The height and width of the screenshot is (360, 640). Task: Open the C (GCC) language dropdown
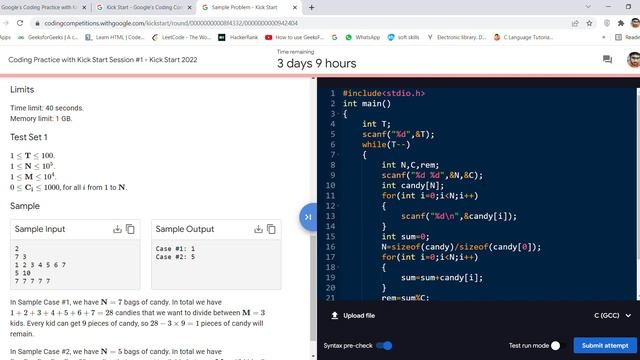[612, 316]
